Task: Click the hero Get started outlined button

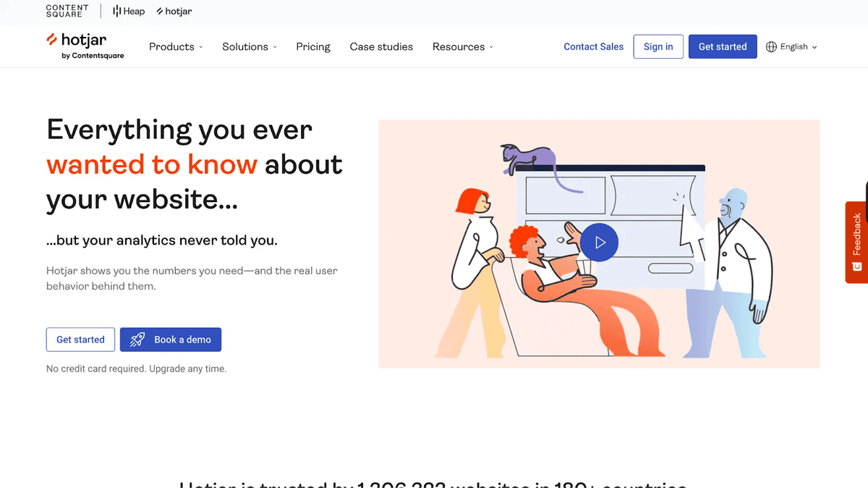Action: click(80, 340)
